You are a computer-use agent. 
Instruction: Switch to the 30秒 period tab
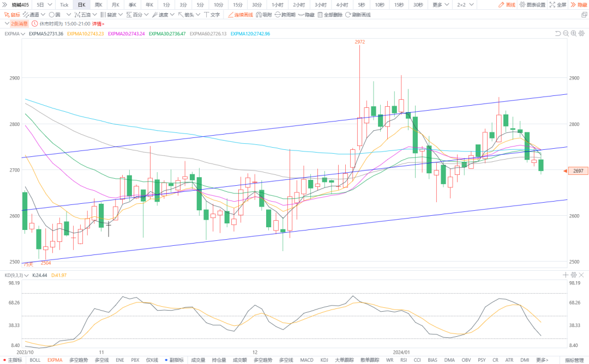(418, 5)
